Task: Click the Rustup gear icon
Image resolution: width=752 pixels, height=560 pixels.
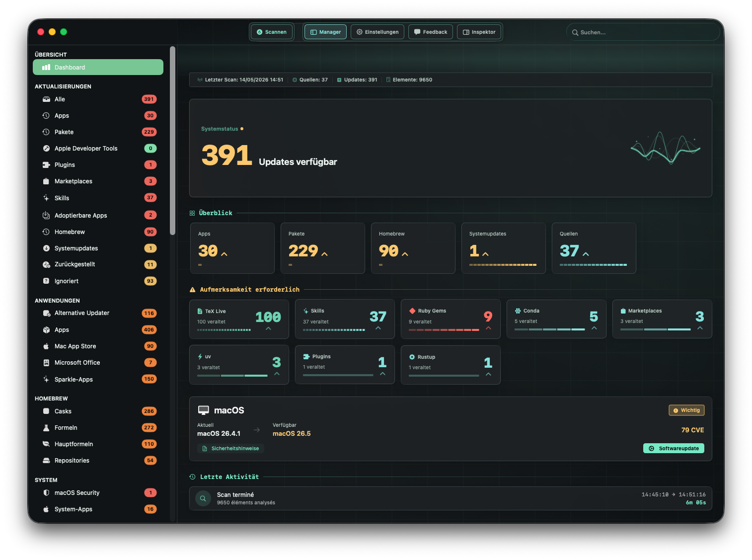Action: pos(412,357)
